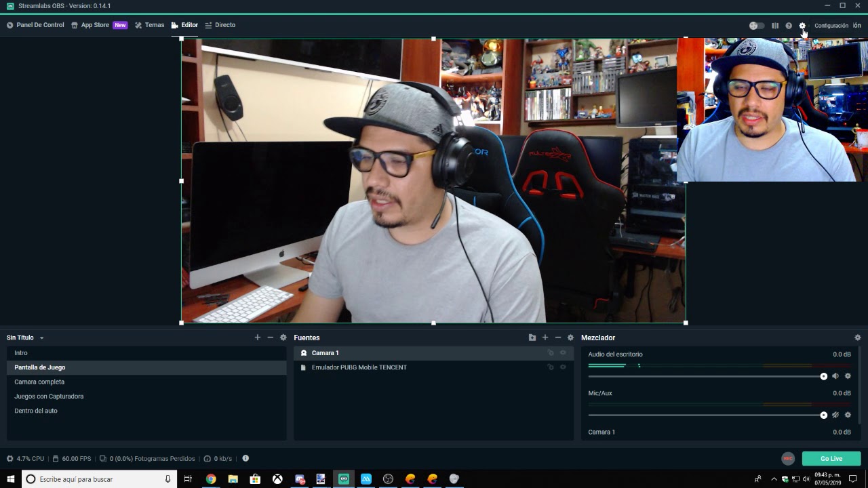This screenshot has width=868, height=488.
Task: Select Emulador PUBG Mobile TENCENT source
Action: [433, 367]
